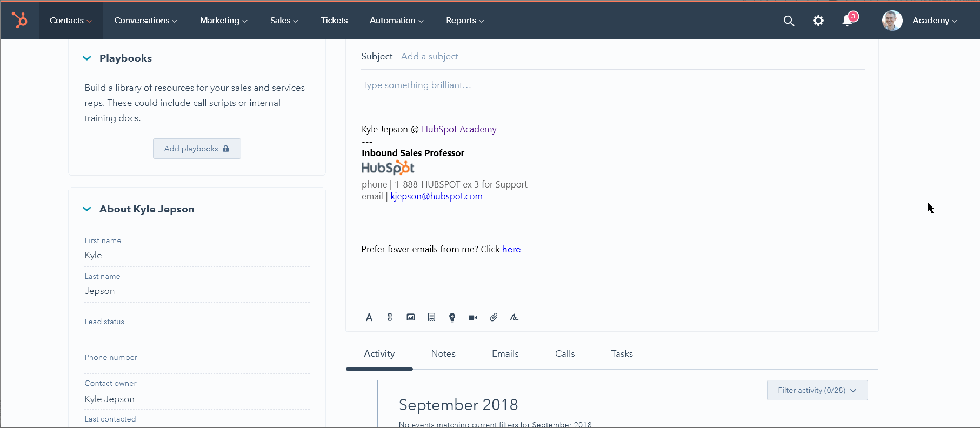Open the Contacts menu
980x428 pixels.
click(x=71, y=21)
